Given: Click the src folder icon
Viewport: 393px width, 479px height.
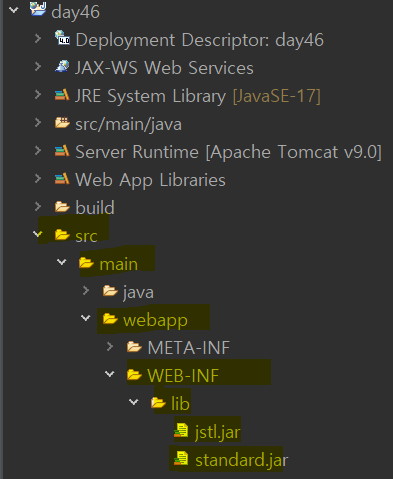Looking at the screenshot, I should (x=62, y=235).
